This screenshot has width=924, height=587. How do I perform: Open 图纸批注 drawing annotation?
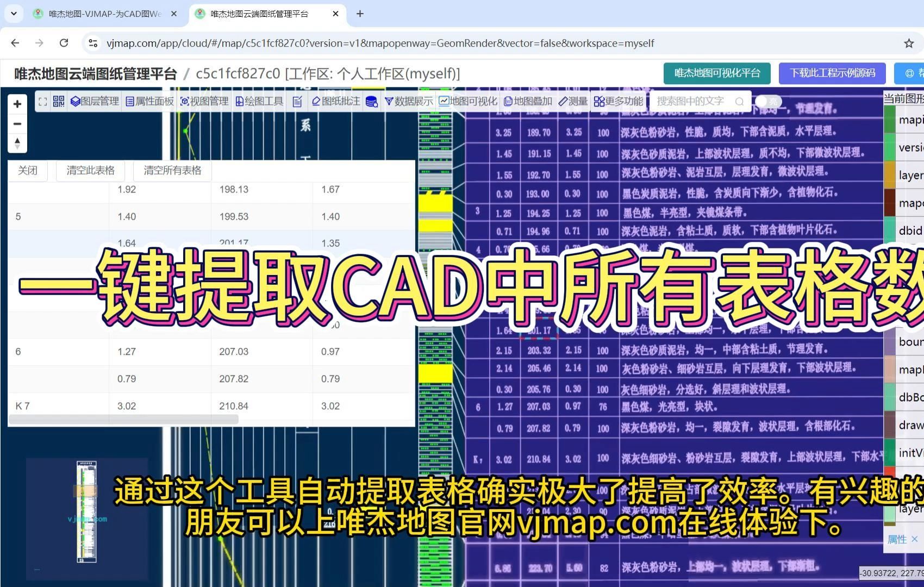point(336,101)
